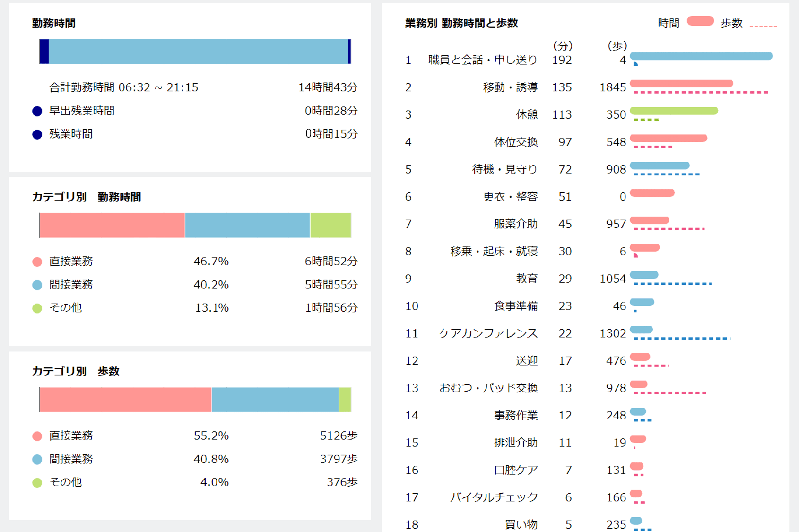Click the 歩数 dashed legend marker at top right
799x532 pixels.
pos(763,26)
